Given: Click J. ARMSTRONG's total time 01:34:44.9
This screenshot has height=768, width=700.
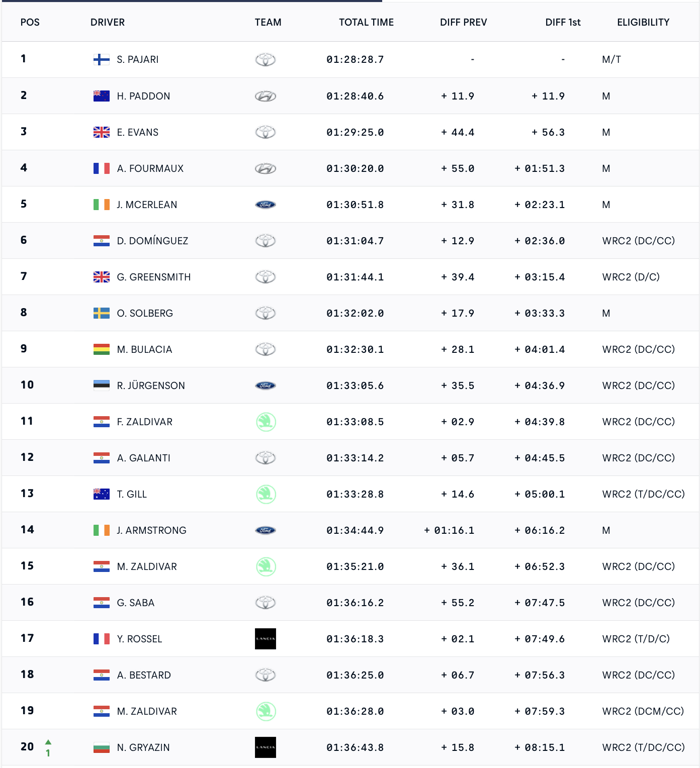Looking at the screenshot, I should pos(355,530).
